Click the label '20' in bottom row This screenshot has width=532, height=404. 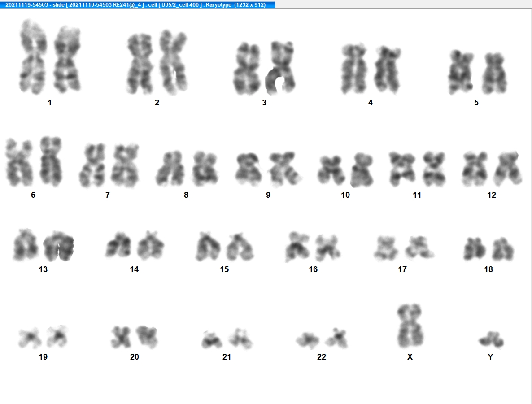click(x=135, y=357)
